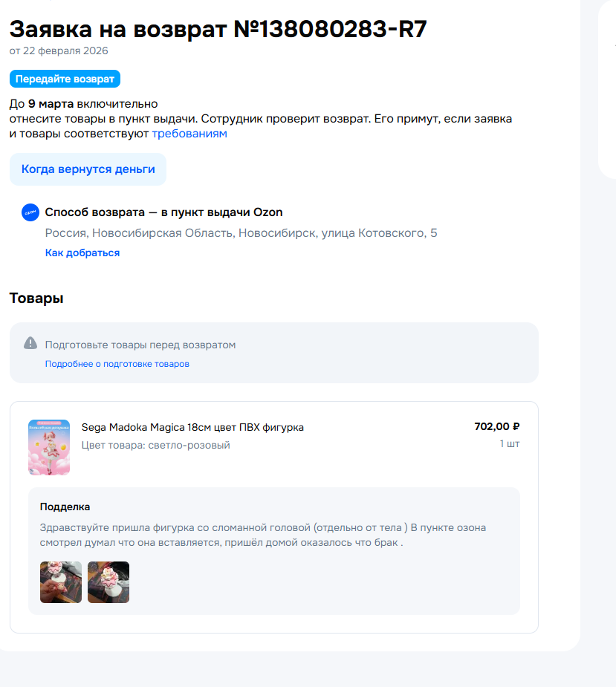Click the return request number heading
Image resolution: width=616 pixels, height=687 pixels.
coord(218,30)
